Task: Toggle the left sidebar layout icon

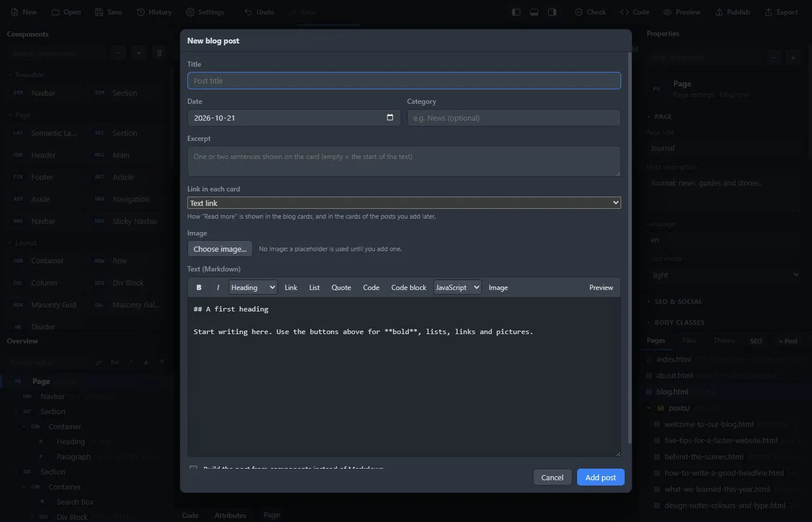Action: point(516,12)
